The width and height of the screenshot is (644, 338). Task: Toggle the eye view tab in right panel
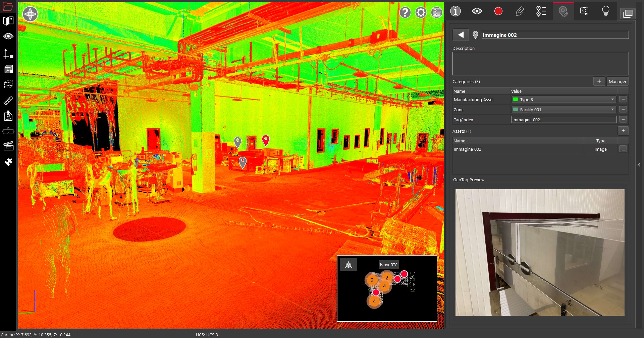coord(477,11)
